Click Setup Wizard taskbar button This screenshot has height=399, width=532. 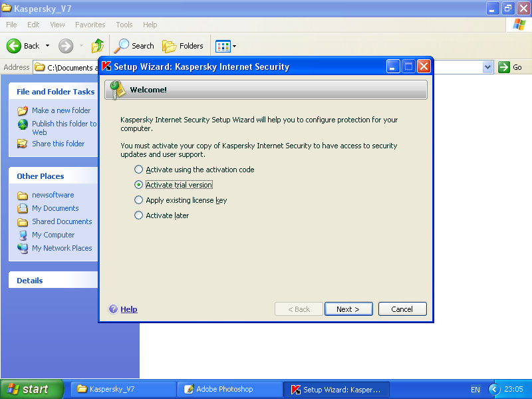[x=336, y=390]
